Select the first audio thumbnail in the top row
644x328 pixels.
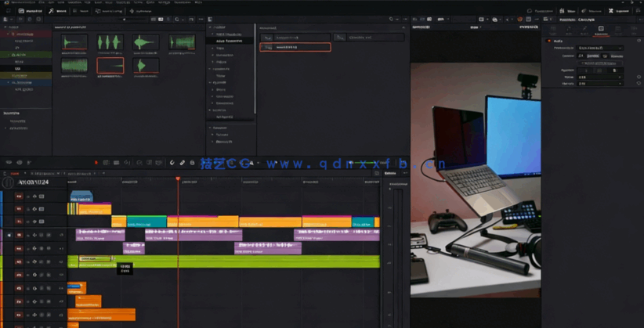[x=74, y=42]
